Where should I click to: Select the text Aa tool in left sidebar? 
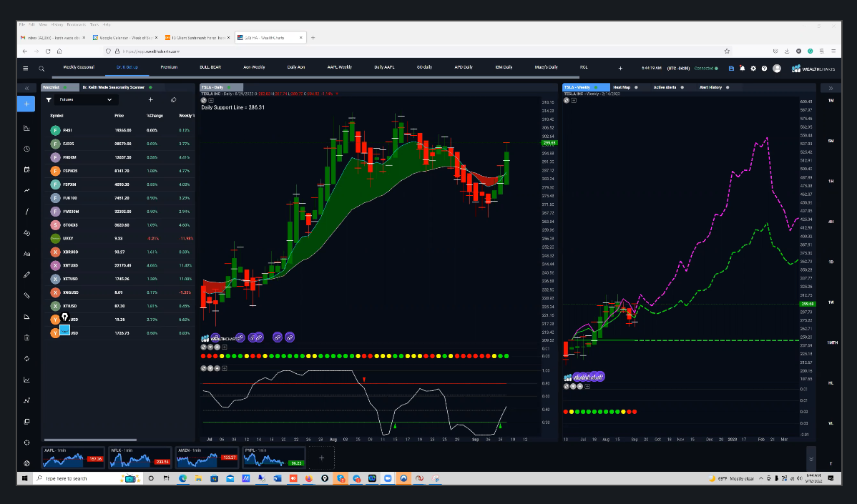pos(26,254)
